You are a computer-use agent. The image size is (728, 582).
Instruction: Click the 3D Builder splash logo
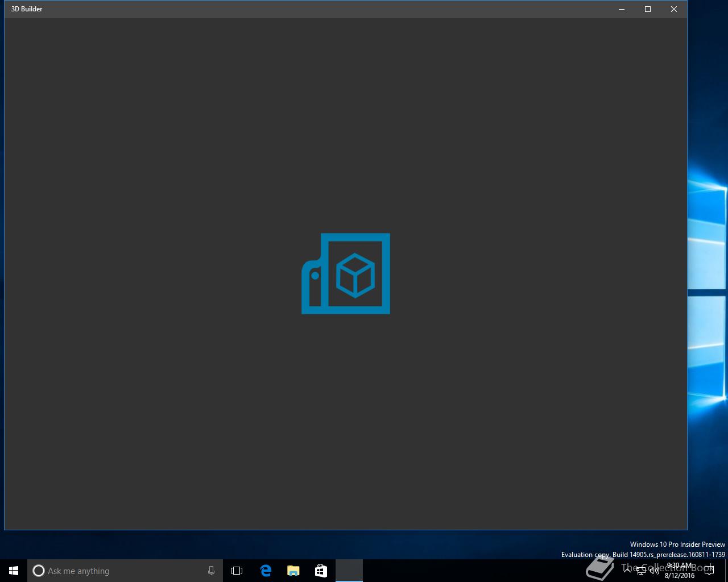click(346, 273)
